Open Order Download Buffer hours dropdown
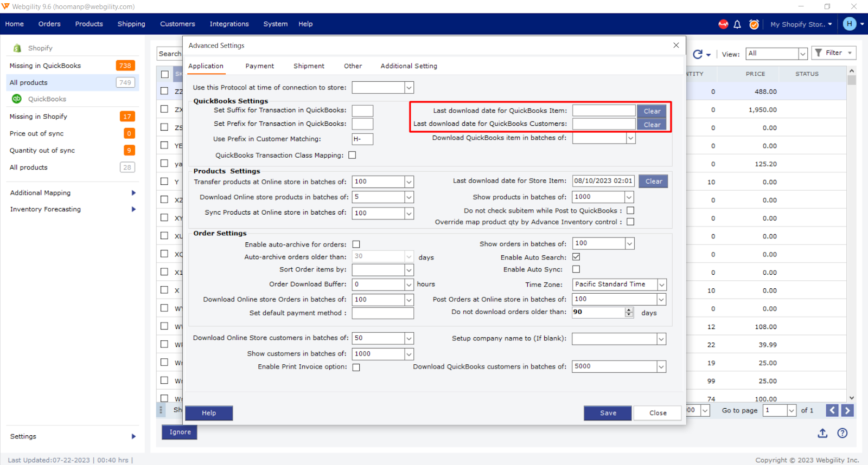868x465 pixels. click(x=409, y=285)
